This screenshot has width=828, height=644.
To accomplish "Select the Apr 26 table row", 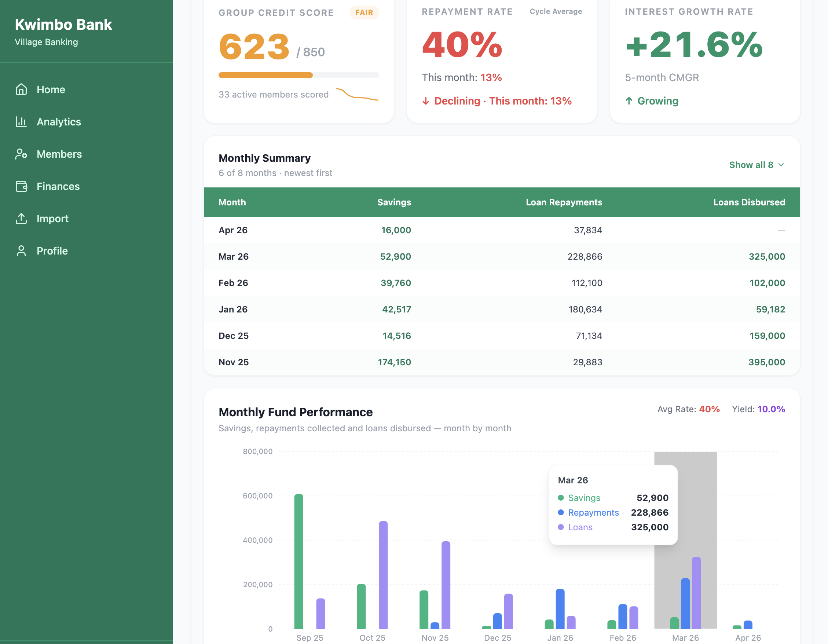I will (502, 230).
